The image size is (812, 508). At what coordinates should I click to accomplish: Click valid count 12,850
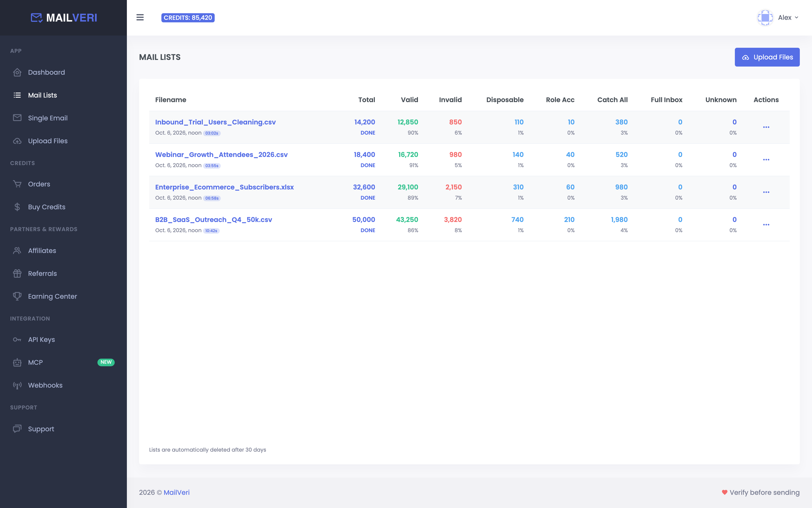pos(408,122)
